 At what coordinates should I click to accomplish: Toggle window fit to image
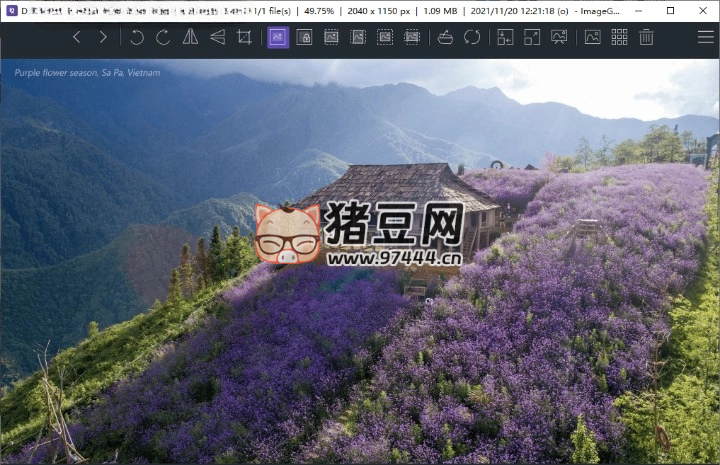coord(505,37)
